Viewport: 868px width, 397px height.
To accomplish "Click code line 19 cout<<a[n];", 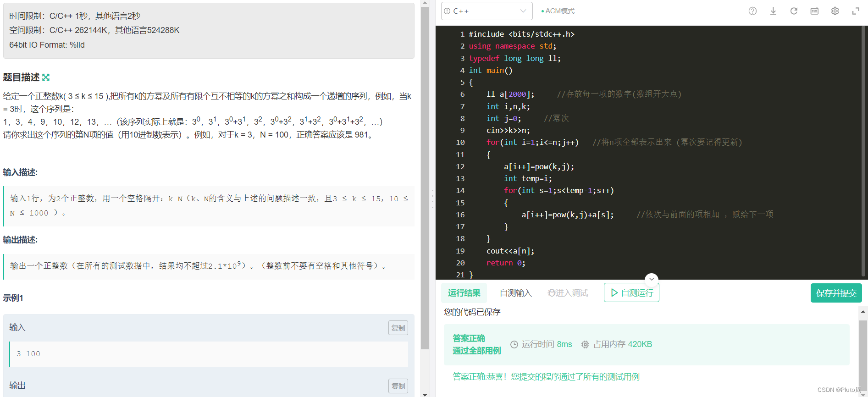I will coord(510,251).
